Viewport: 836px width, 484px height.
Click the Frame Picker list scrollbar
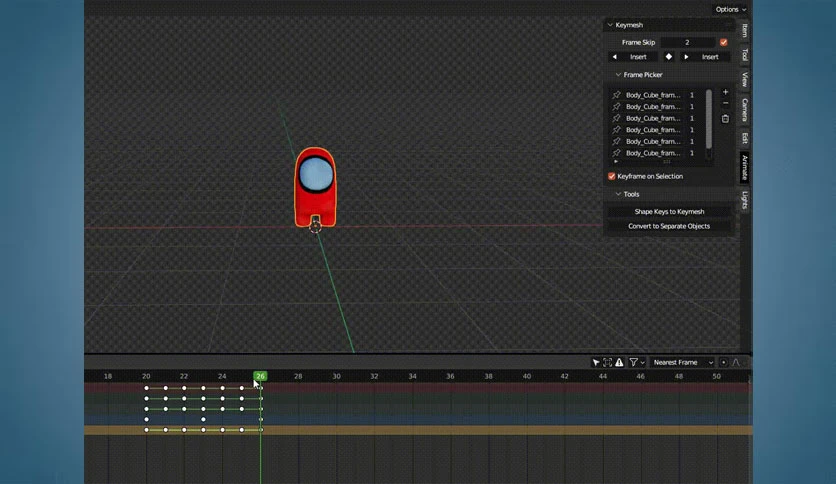pos(709,119)
